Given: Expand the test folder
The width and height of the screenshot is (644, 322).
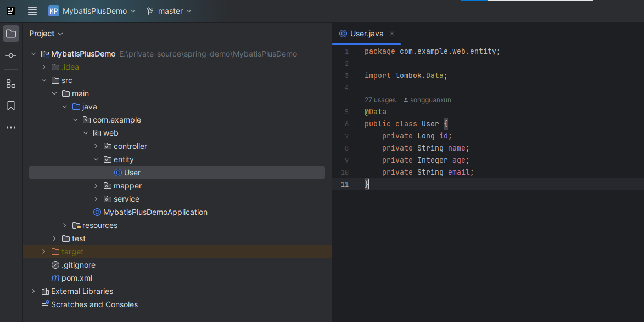Looking at the screenshot, I should point(54,238).
